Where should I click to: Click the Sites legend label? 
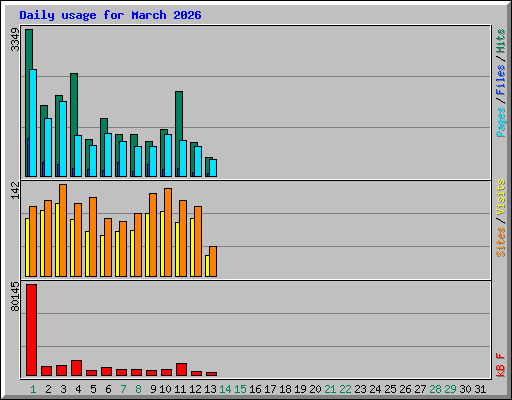click(501, 242)
